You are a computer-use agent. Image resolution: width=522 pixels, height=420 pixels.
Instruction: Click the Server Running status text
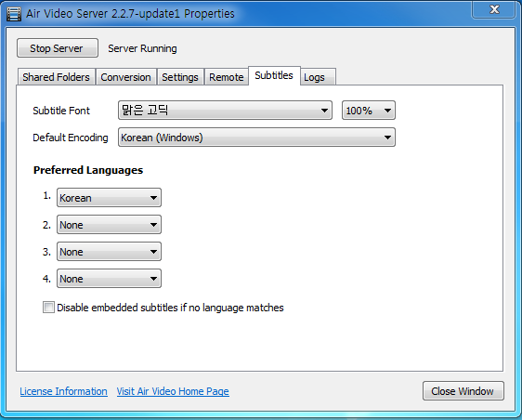142,48
